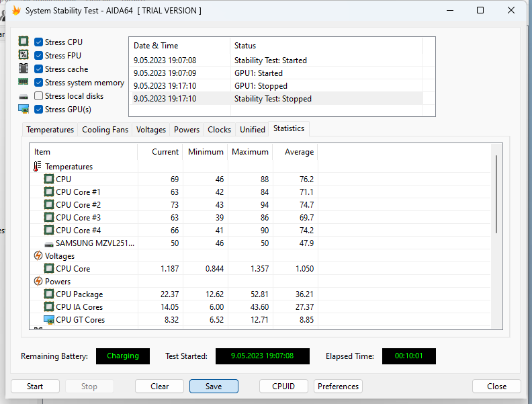The height and width of the screenshot is (404, 532).
Task: Click the CPU Core #1 icon
Action: (x=49, y=192)
